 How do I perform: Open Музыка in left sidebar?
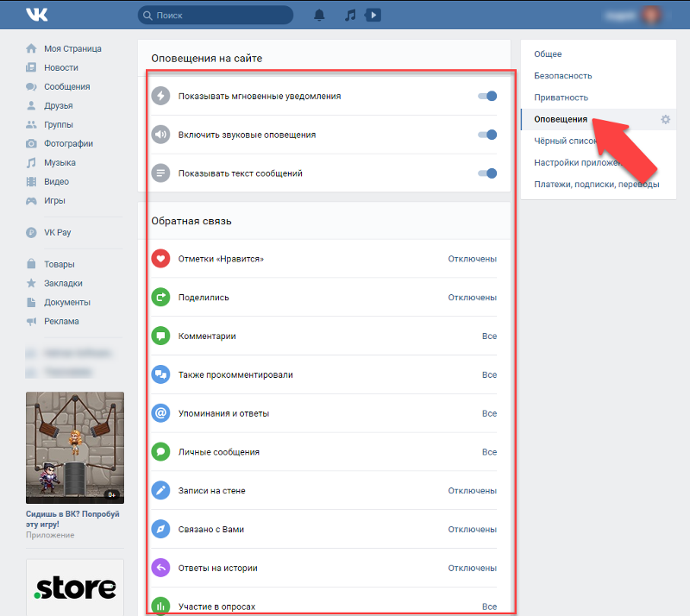pos(60,162)
